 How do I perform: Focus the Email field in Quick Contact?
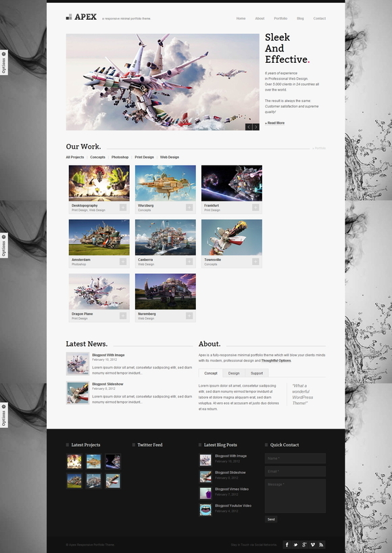(x=295, y=471)
